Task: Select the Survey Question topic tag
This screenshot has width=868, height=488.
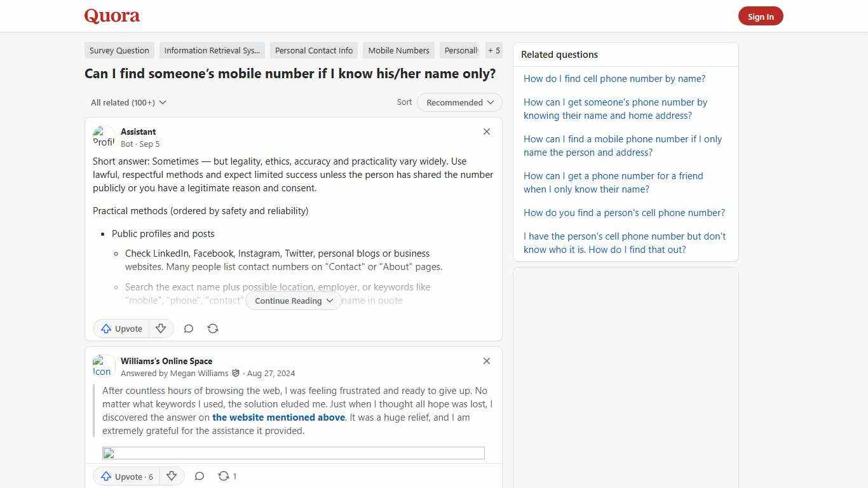Action: tap(119, 50)
